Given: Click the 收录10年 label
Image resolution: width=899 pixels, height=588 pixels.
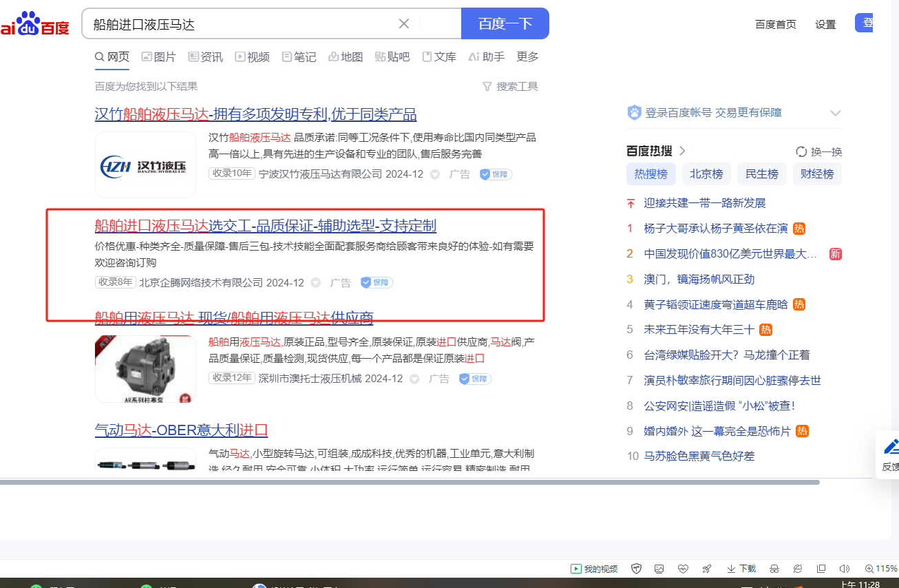Looking at the screenshot, I should pyautogui.click(x=232, y=174).
